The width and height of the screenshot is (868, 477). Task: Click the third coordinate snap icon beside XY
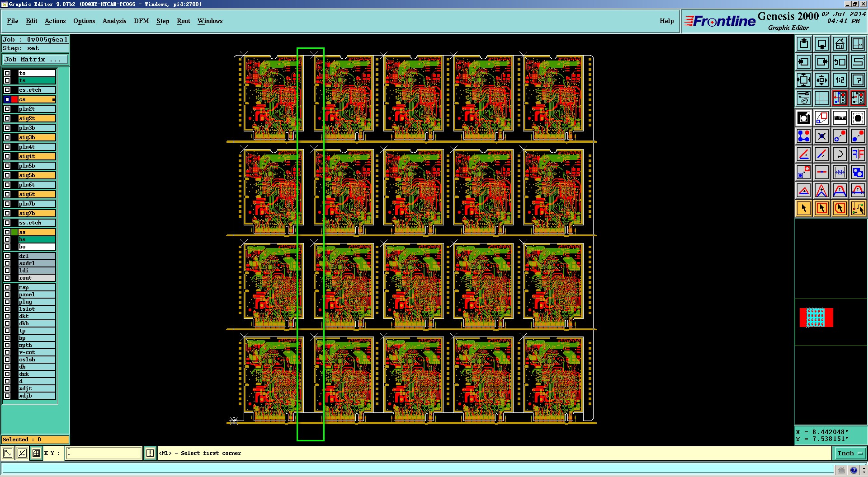point(37,453)
